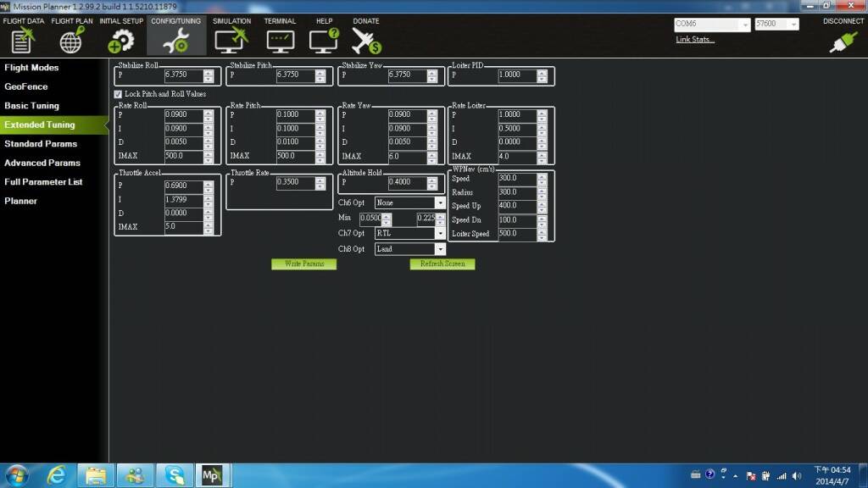Click the Throttle Accel I value field
Image resolution: width=868 pixels, height=488 pixels.
click(x=184, y=200)
